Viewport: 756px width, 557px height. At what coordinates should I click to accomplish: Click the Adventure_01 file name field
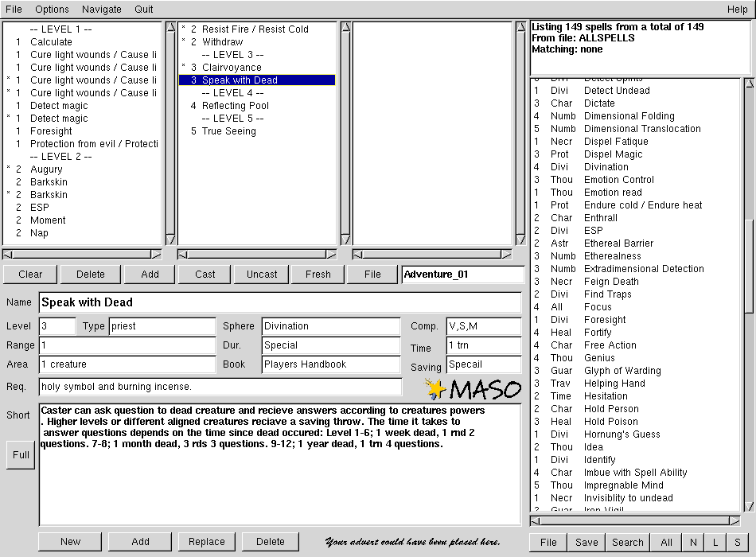[x=462, y=275]
